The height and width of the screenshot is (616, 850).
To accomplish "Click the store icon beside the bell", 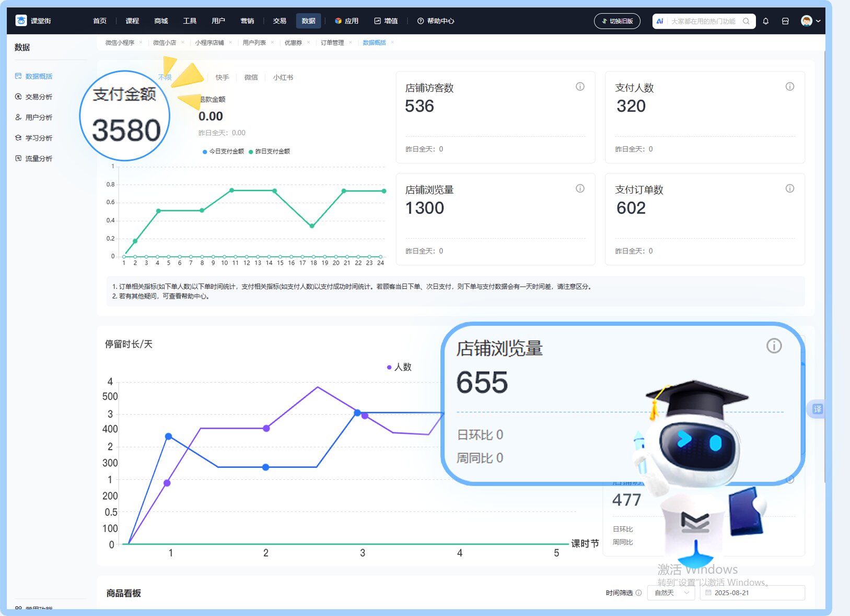I will pos(785,21).
